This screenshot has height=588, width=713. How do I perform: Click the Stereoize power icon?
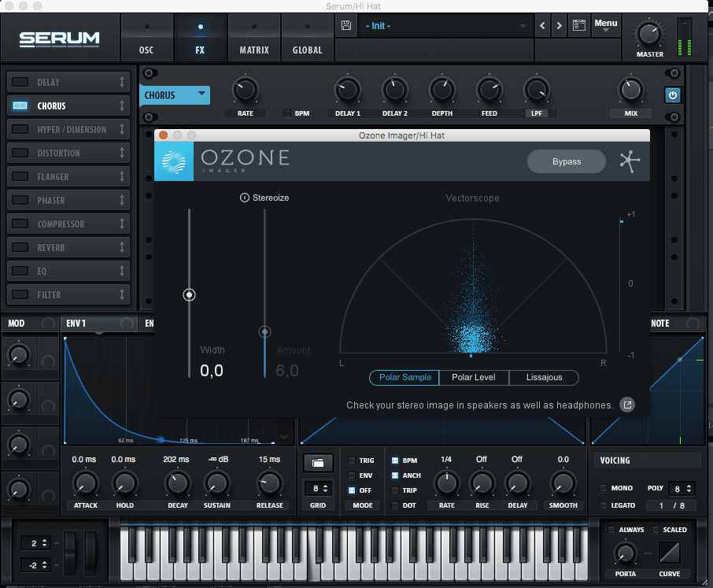tap(245, 198)
